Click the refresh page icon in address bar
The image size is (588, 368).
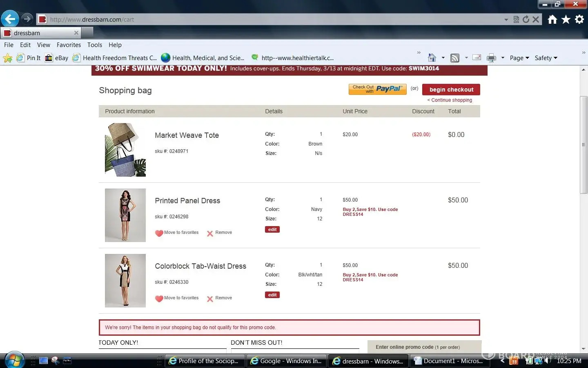[526, 19]
